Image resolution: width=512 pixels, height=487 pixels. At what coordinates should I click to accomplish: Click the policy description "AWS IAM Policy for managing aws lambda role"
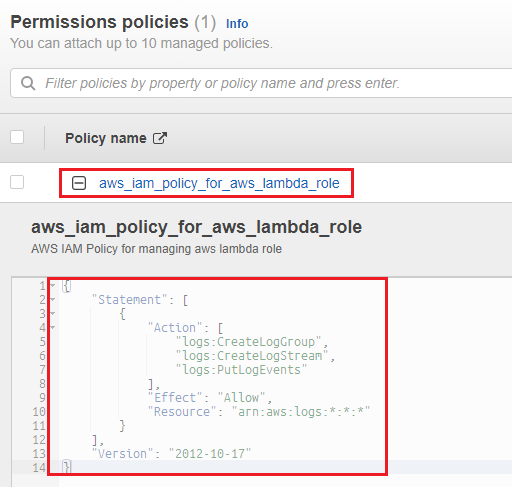pos(156,249)
